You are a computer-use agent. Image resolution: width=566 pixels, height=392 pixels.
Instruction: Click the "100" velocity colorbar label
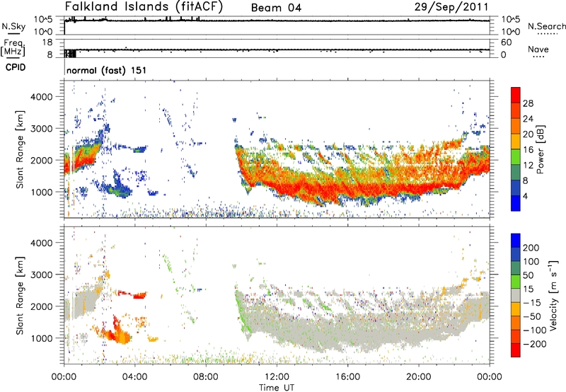click(x=531, y=261)
